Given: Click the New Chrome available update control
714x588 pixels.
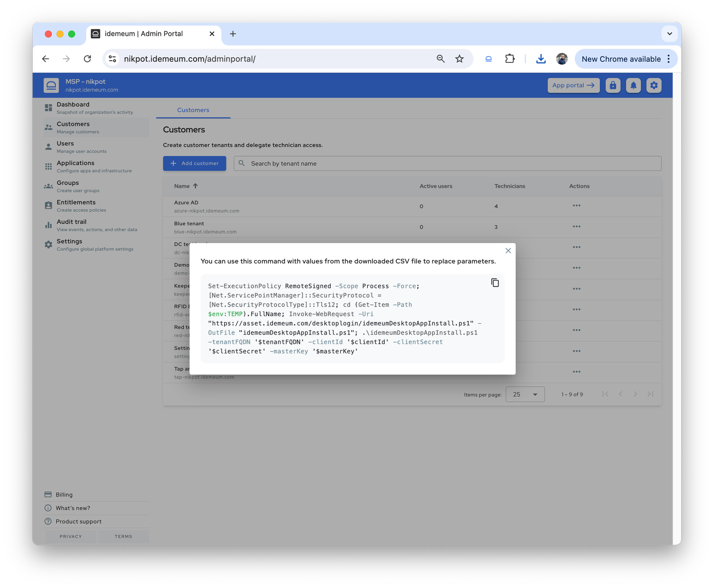Looking at the screenshot, I should 622,58.
